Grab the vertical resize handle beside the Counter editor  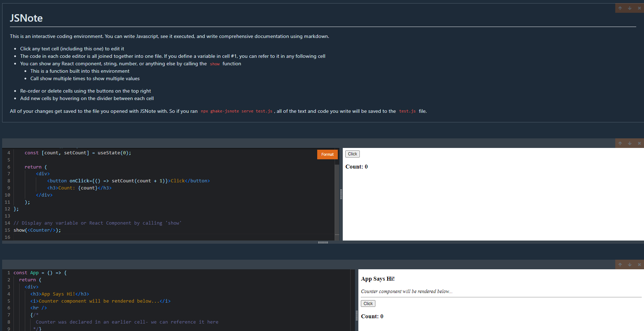(341, 194)
